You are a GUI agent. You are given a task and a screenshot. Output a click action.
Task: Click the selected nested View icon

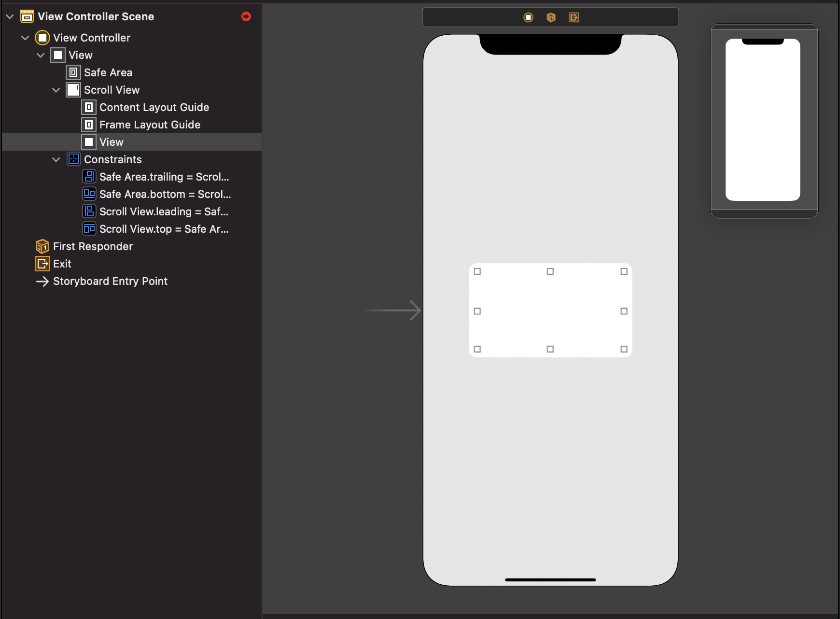pos(89,142)
